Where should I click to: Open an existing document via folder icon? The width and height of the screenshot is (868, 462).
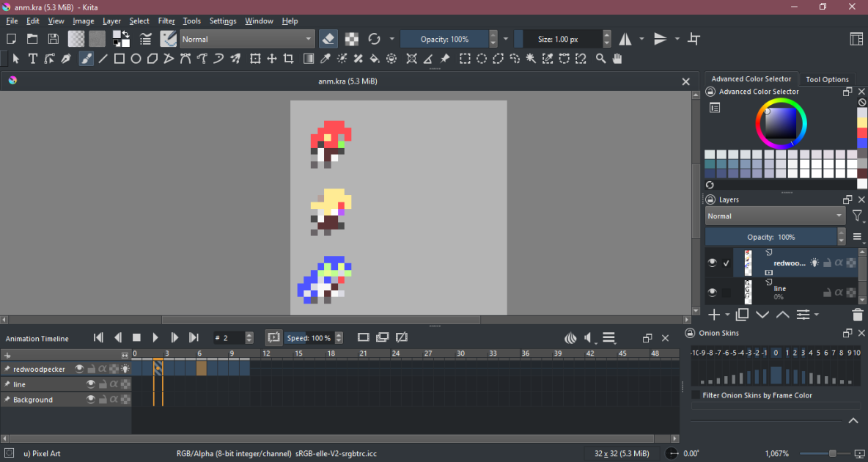click(x=33, y=39)
